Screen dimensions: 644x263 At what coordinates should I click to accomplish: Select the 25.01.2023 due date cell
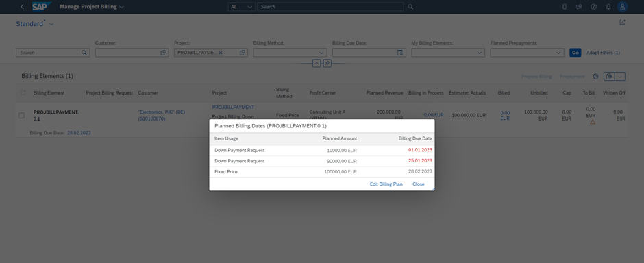420,160
